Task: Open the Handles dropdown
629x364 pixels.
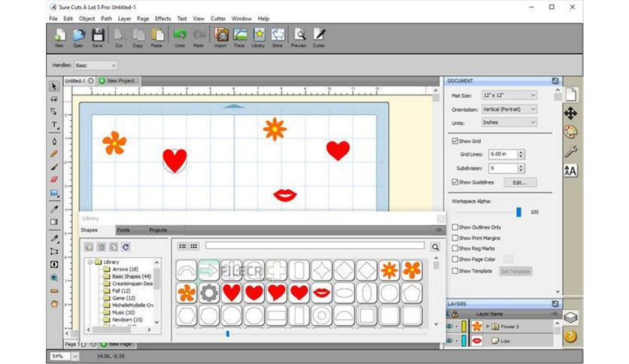Action: tap(96, 65)
